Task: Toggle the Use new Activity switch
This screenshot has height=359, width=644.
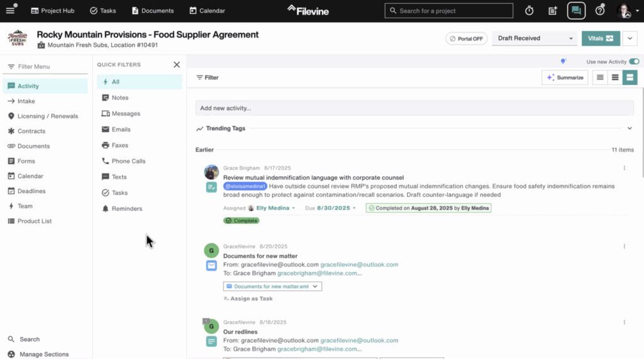Action: 634,62
